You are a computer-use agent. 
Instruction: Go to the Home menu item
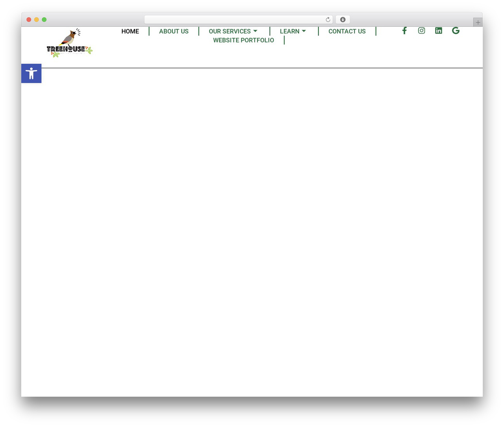tap(130, 31)
